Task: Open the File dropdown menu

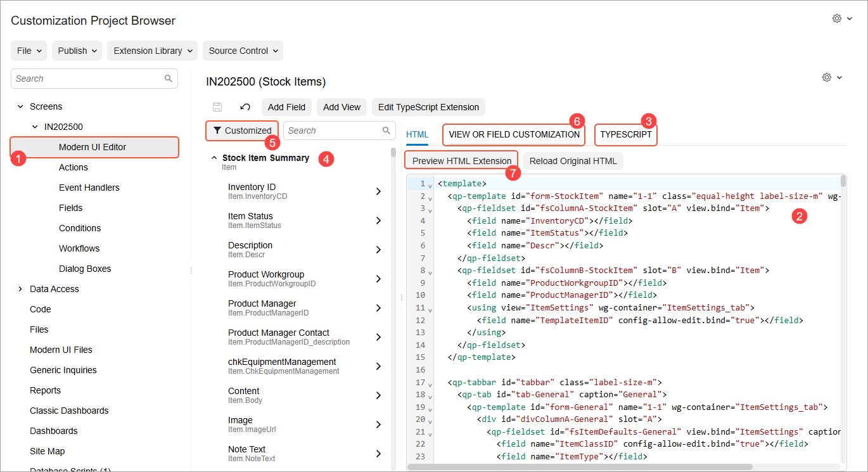Action: click(29, 51)
